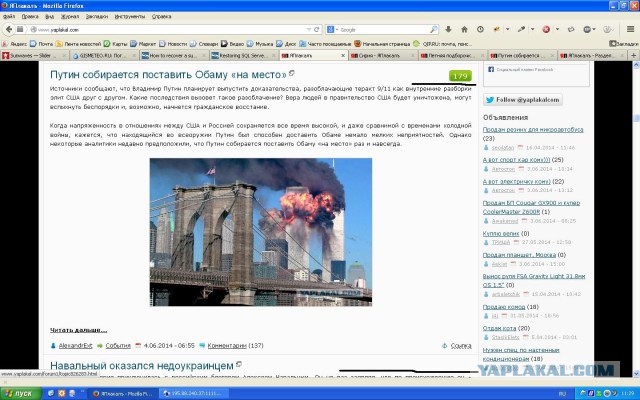Open the Начальная страница bookmark
The width and height of the screenshot is (640, 400).
tap(382, 44)
